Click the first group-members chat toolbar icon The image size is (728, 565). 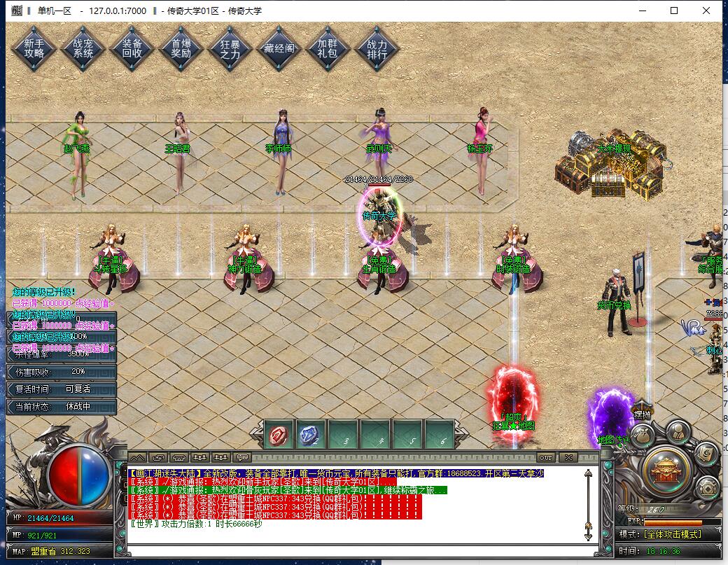click(199, 458)
